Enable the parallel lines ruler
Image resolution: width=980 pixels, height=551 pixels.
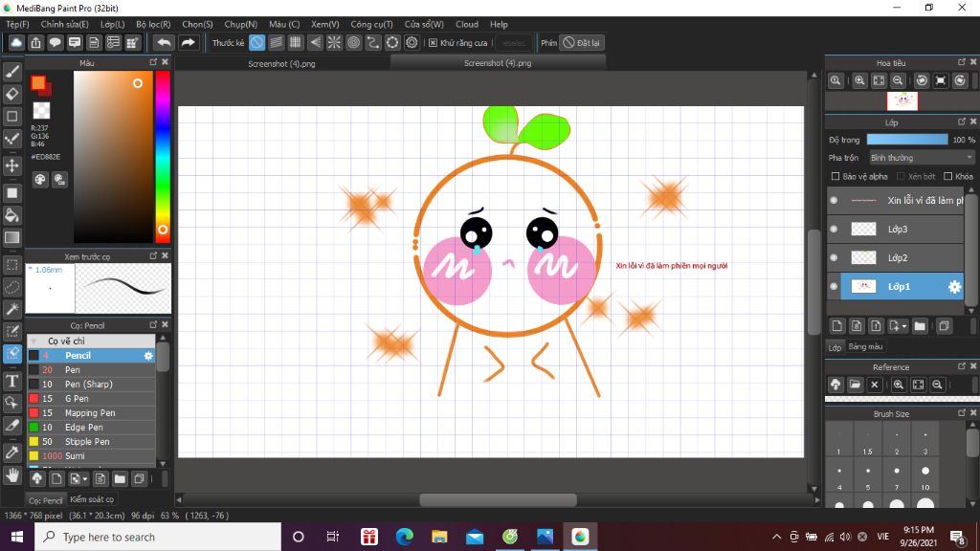click(276, 42)
